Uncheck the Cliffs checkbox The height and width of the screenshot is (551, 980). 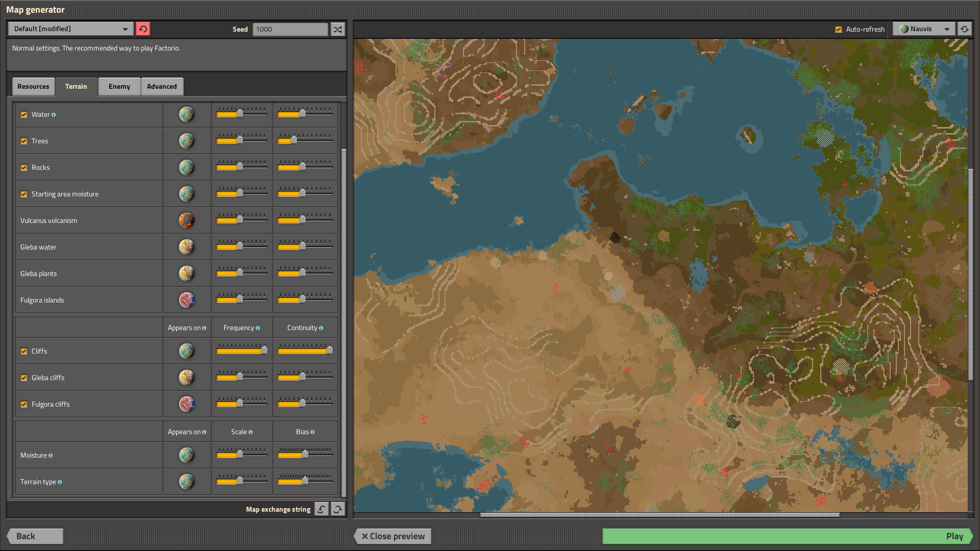pyautogui.click(x=24, y=352)
